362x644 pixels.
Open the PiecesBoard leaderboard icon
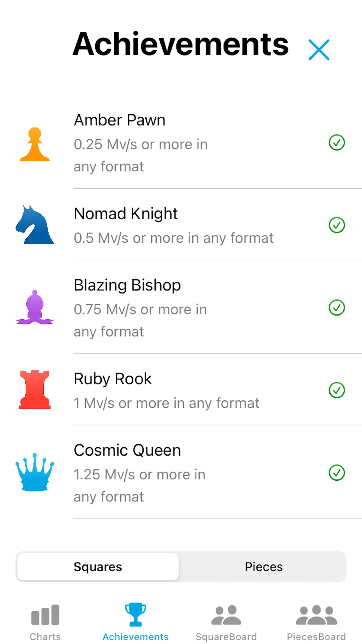pyautogui.click(x=316, y=615)
